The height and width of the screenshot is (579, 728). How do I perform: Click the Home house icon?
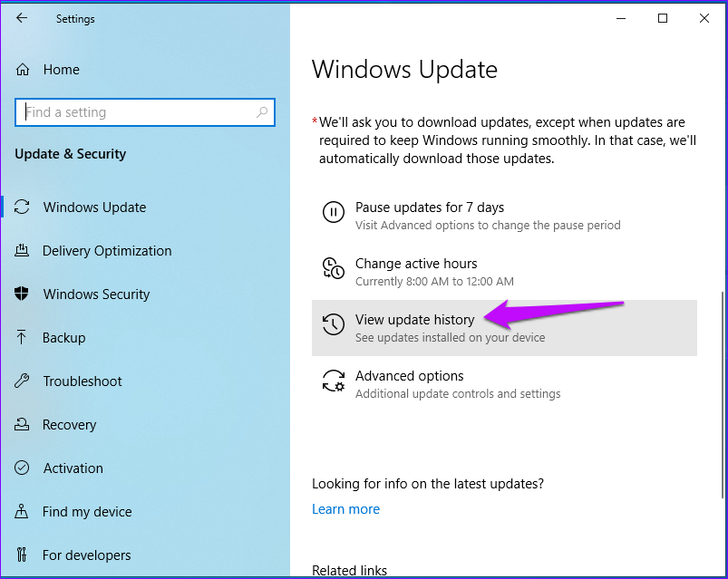pyautogui.click(x=23, y=70)
